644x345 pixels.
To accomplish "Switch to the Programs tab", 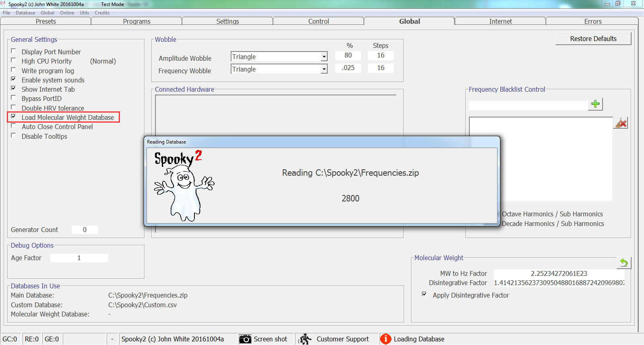I will click(x=137, y=21).
